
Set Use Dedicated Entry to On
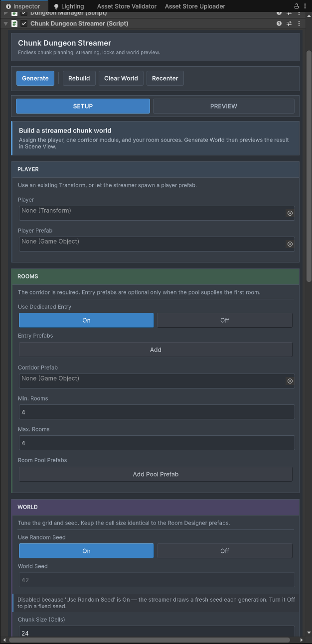pos(86,320)
